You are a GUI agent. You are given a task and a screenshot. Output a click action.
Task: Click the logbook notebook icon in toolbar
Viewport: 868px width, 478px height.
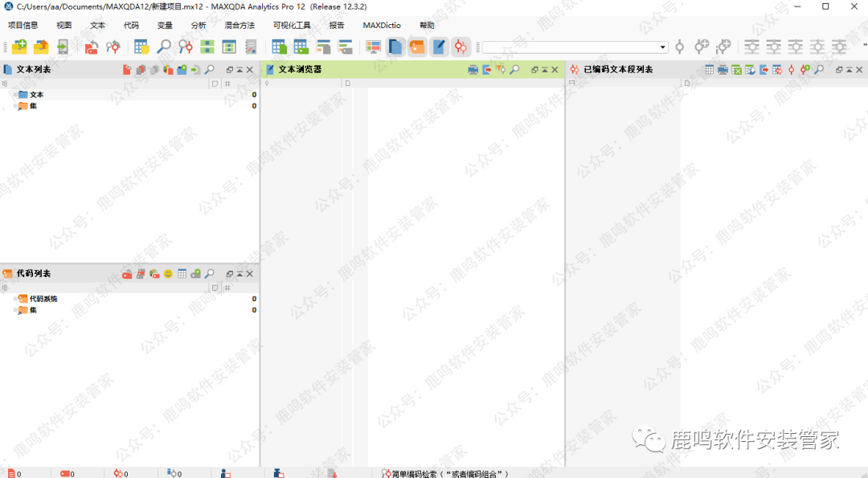[x=251, y=47]
